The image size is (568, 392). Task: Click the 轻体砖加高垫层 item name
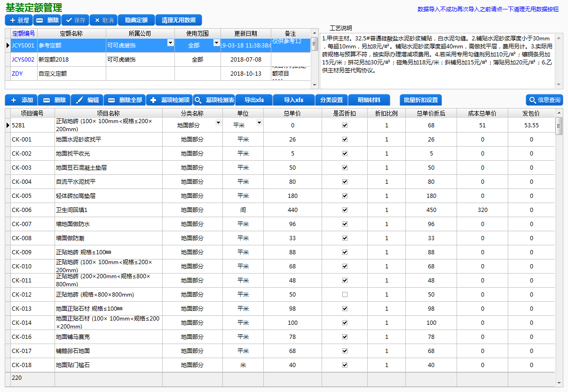[x=75, y=196]
